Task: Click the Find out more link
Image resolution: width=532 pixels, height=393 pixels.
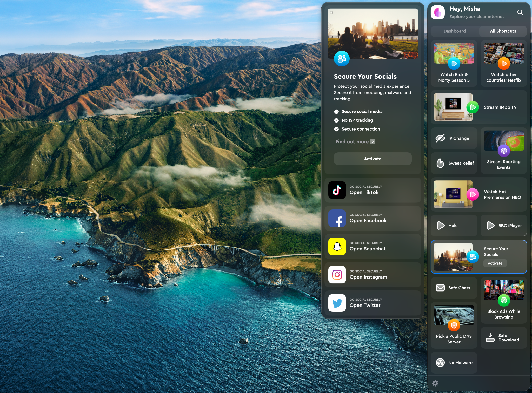Action: (354, 142)
